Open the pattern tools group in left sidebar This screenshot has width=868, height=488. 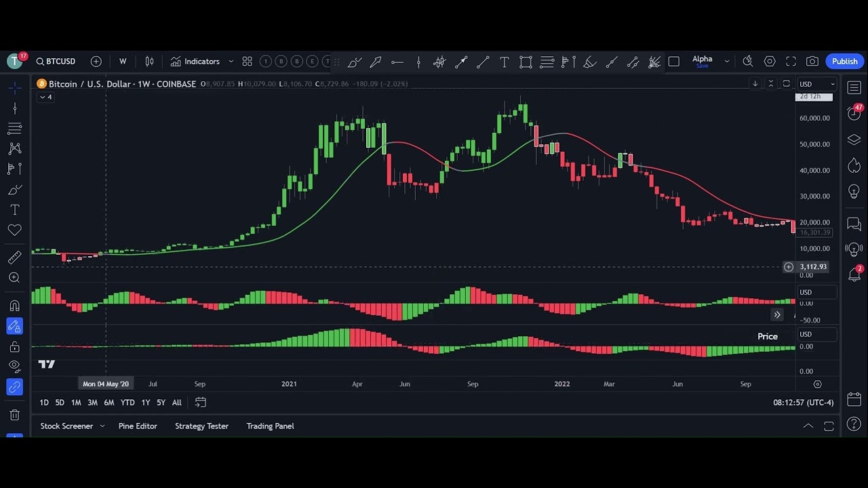[15, 148]
